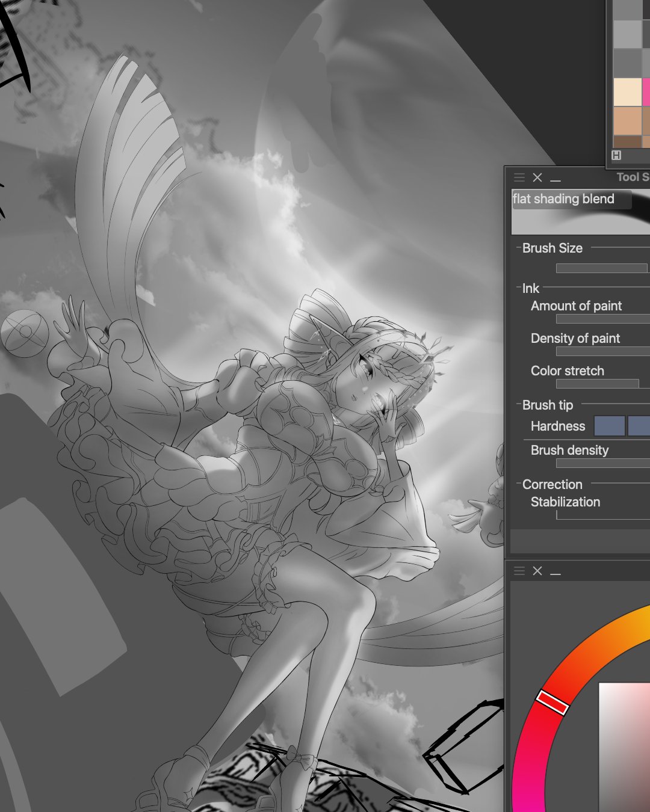Collapse the Ink section
Image resolution: width=650 pixels, height=812 pixels.
(x=519, y=288)
